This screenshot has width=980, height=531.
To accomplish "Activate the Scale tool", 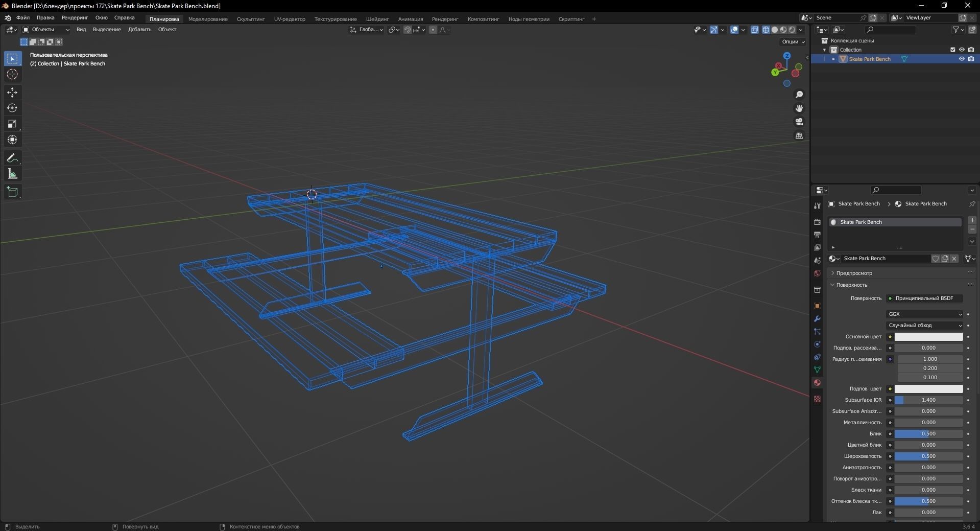I will pyautogui.click(x=12, y=124).
